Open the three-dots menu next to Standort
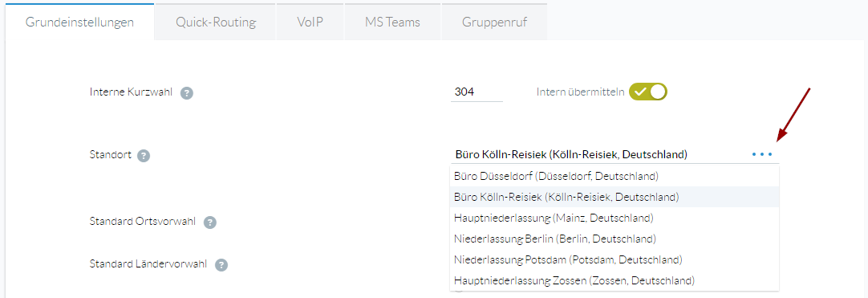This screenshot has width=868, height=298. [762, 154]
